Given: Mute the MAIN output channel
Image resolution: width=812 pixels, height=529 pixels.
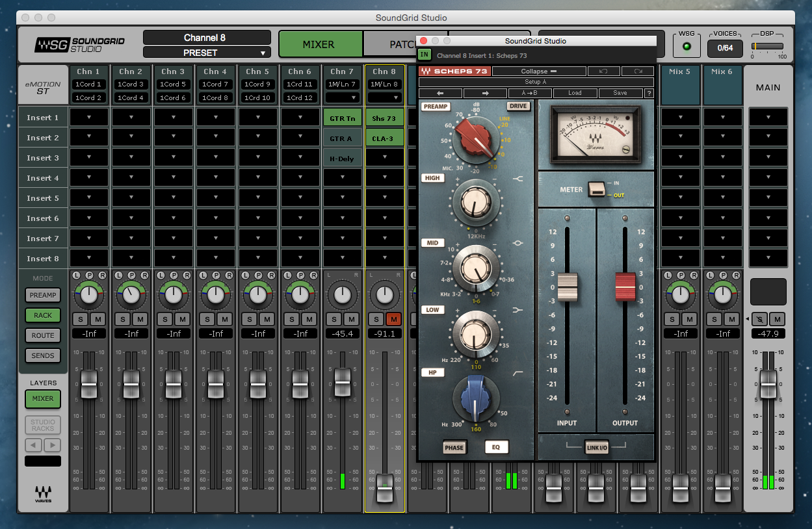Looking at the screenshot, I should click(x=777, y=319).
